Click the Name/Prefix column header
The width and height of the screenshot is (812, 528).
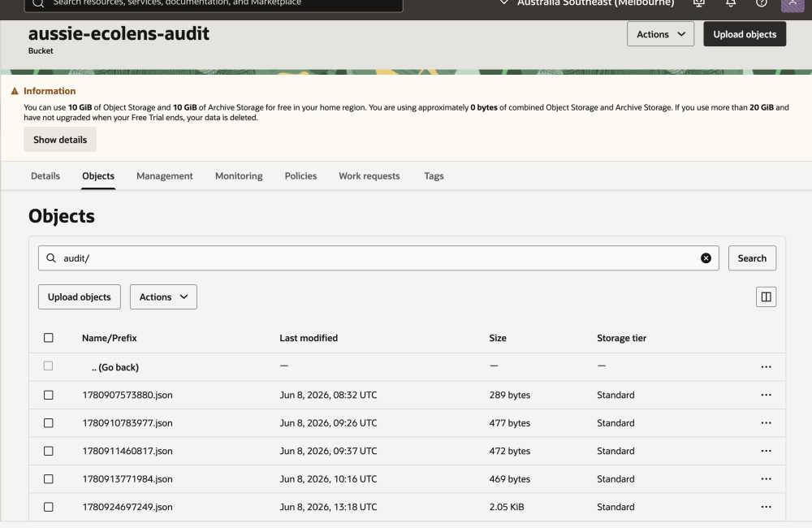click(110, 338)
